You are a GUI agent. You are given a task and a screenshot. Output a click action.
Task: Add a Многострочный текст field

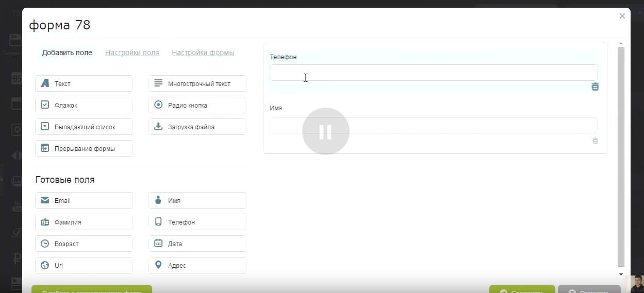point(197,83)
